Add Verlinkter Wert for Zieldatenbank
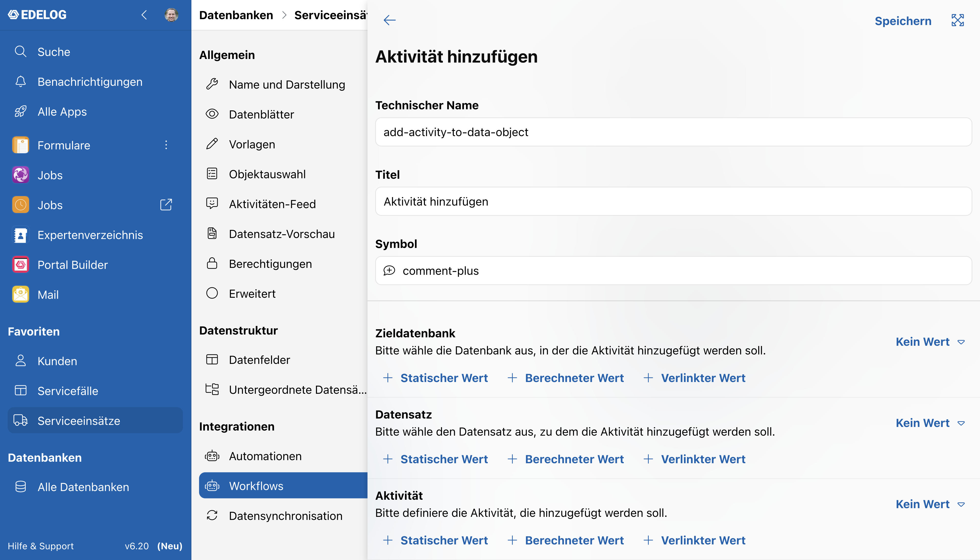Image resolution: width=980 pixels, height=560 pixels. pyautogui.click(x=694, y=378)
